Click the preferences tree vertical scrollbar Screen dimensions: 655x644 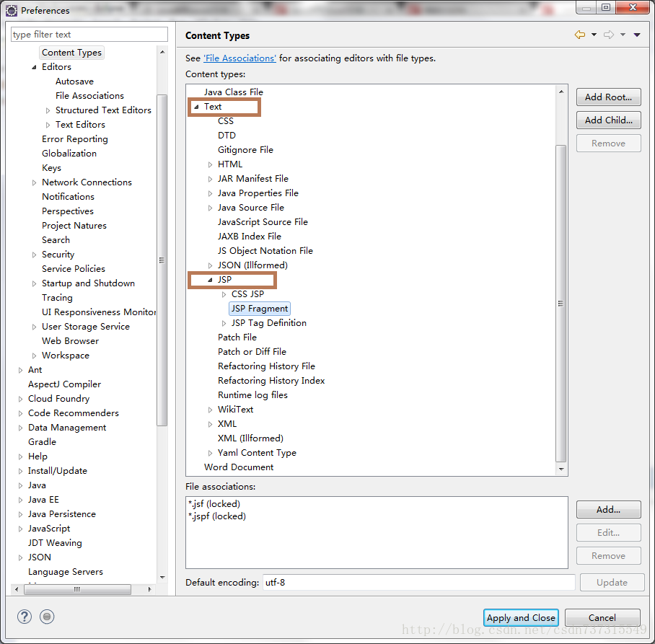162,260
